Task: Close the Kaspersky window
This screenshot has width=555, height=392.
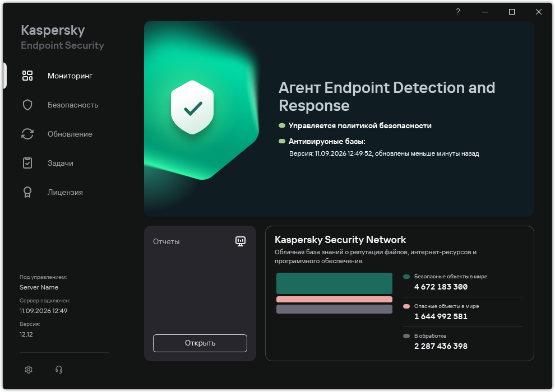Action: [x=539, y=12]
